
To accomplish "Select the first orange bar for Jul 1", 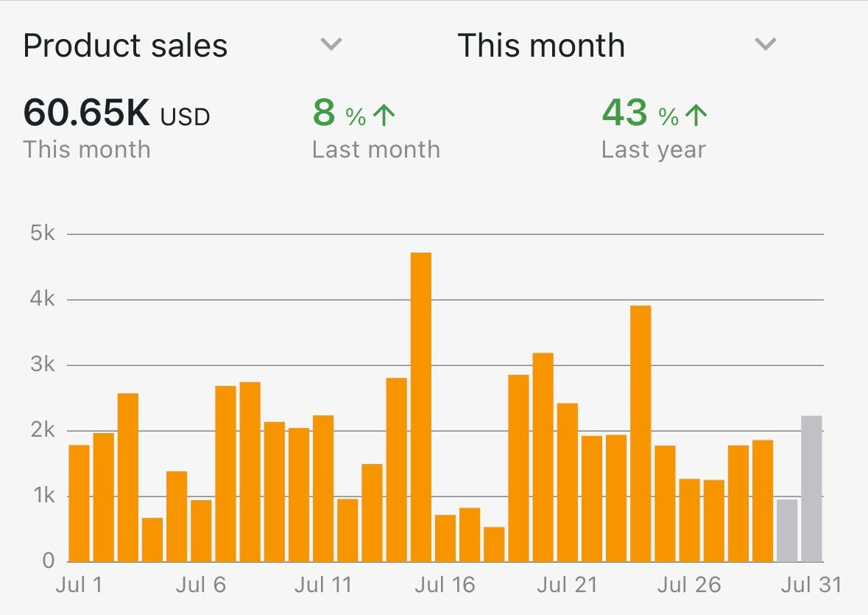I will point(79,503).
